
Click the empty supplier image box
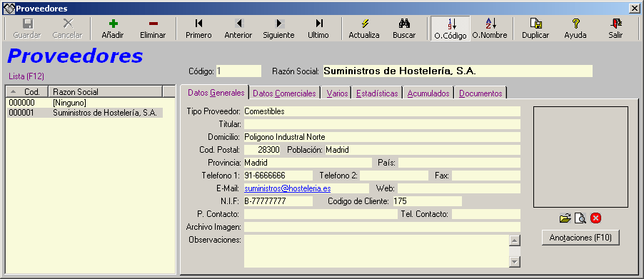(x=580, y=157)
